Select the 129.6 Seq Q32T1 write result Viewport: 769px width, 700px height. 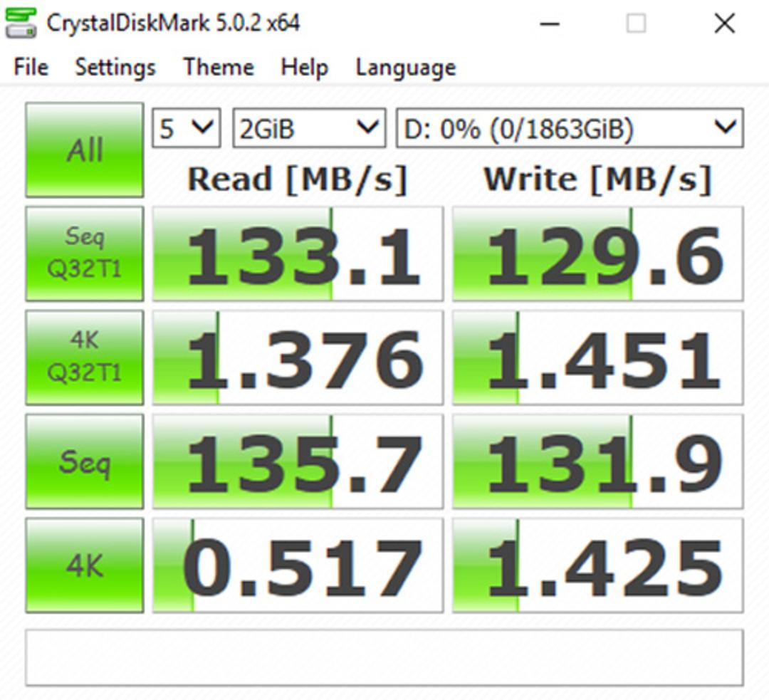pyautogui.click(x=598, y=254)
